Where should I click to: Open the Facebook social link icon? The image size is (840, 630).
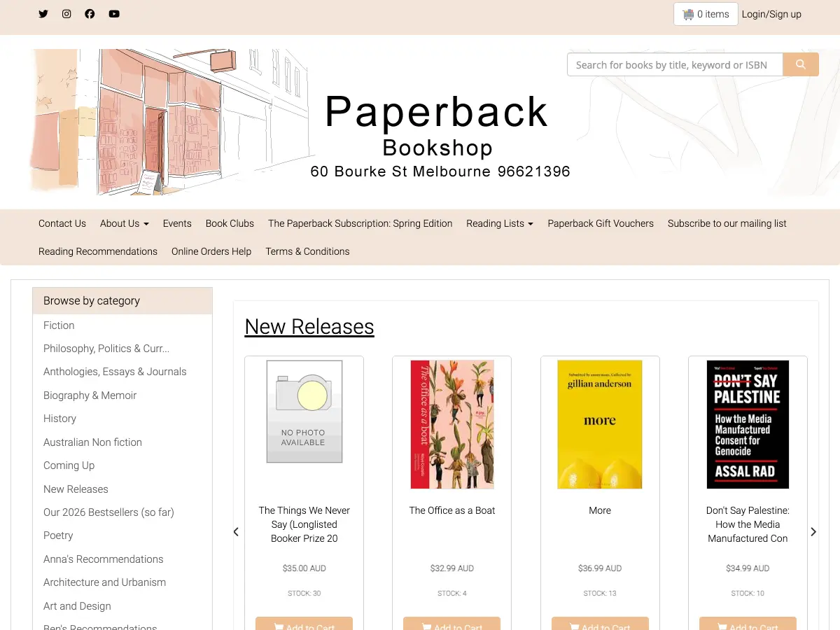coord(90,14)
